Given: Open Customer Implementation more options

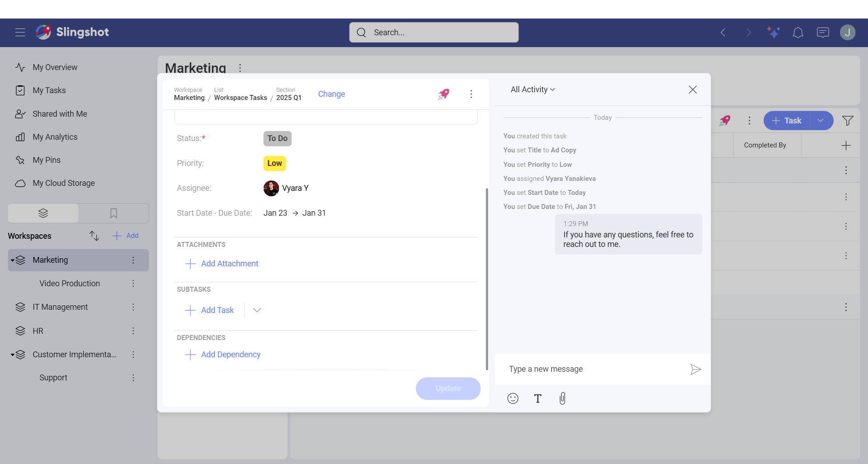Looking at the screenshot, I should click(x=133, y=355).
